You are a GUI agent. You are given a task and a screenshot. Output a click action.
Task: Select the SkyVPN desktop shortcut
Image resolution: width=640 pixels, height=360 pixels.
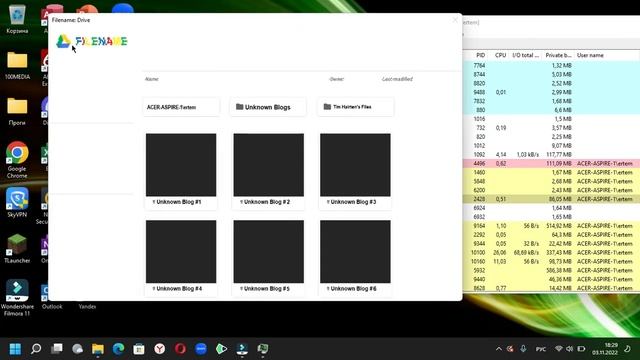(17, 203)
